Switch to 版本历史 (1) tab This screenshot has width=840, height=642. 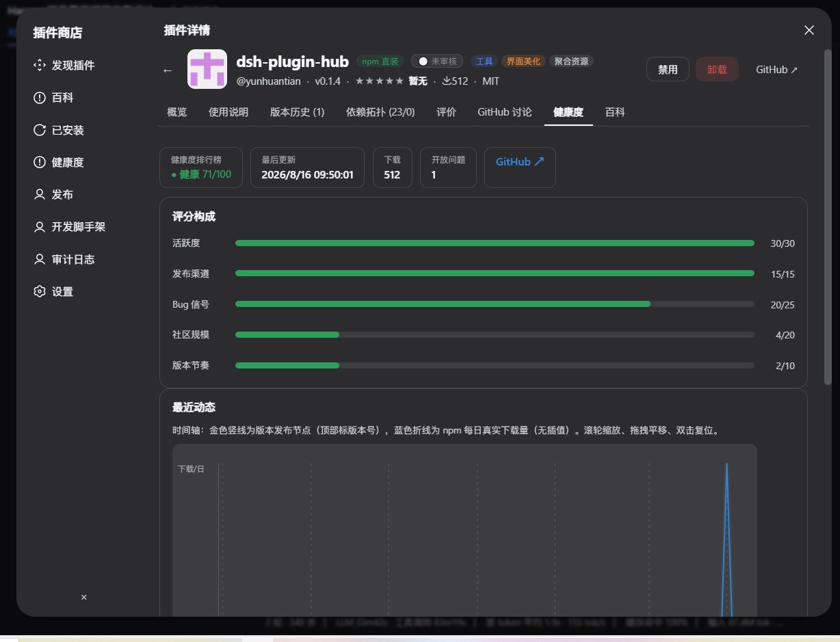point(297,112)
